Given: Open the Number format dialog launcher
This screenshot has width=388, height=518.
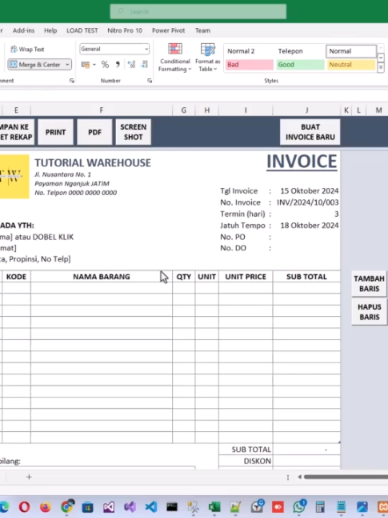Looking at the screenshot, I should 150,80.
